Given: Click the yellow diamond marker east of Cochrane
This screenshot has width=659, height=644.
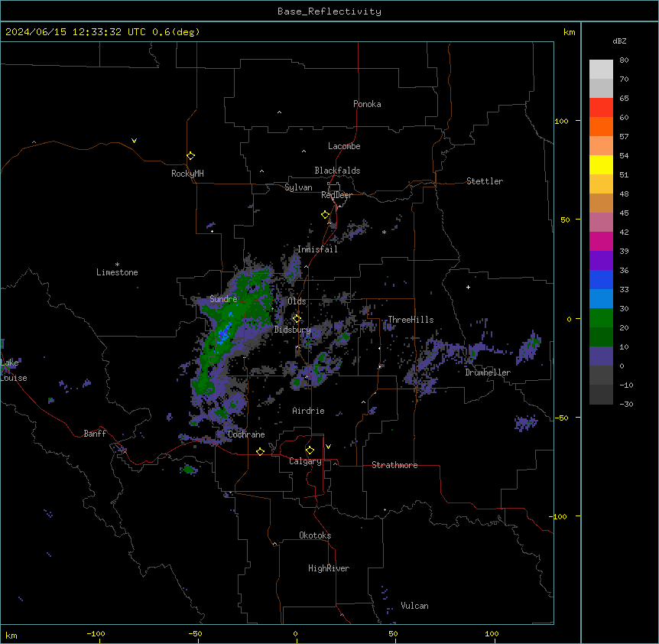Looking at the screenshot, I should 260,451.
